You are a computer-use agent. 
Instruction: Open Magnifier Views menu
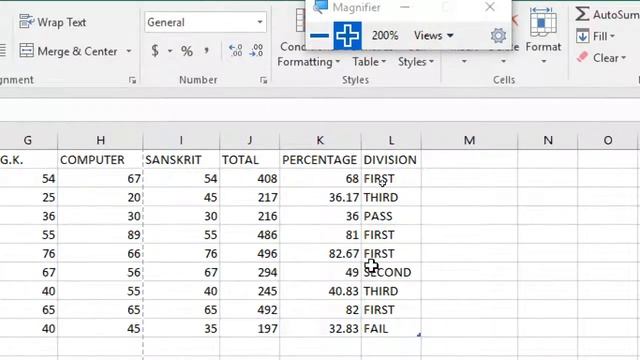(433, 36)
